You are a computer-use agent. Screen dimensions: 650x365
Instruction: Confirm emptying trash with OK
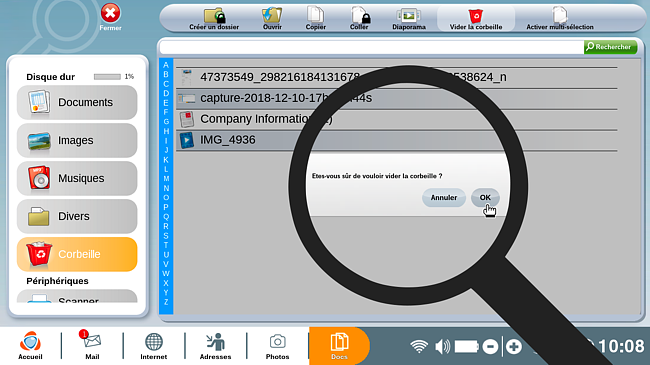(485, 197)
